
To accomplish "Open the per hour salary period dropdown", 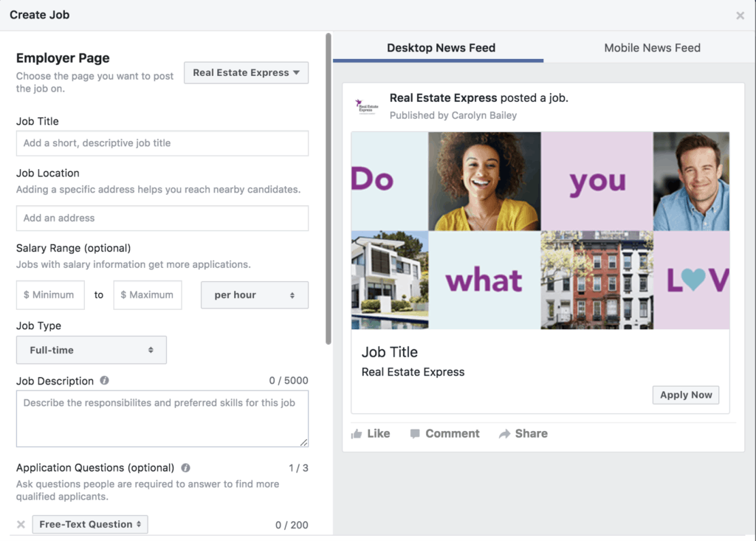I will point(254,295).
